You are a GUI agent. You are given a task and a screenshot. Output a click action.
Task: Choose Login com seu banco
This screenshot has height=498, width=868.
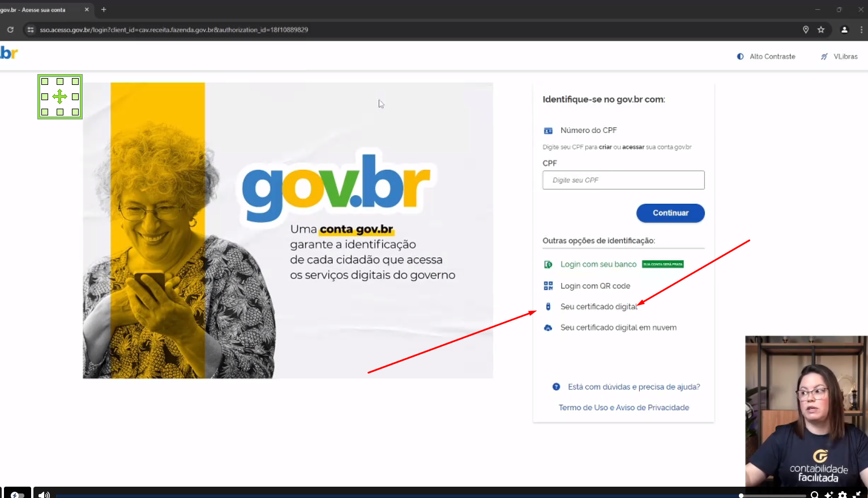tap(598, 264)
